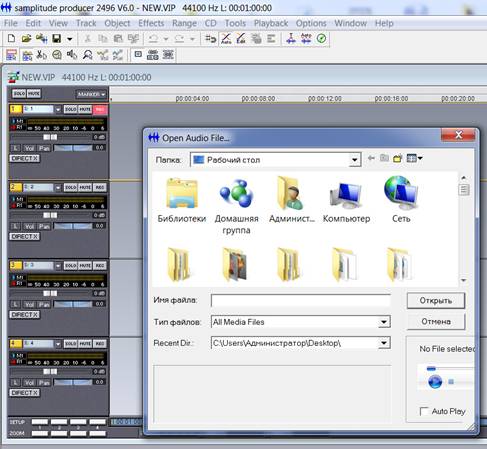Click track 1 volume fader

(x=51, y=137)
